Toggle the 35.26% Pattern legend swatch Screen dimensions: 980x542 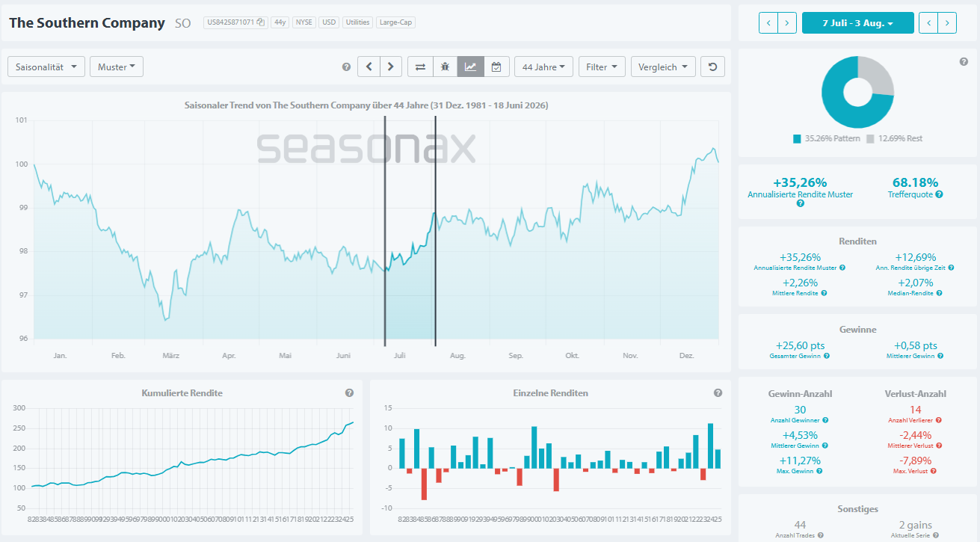tap(798, 138)
